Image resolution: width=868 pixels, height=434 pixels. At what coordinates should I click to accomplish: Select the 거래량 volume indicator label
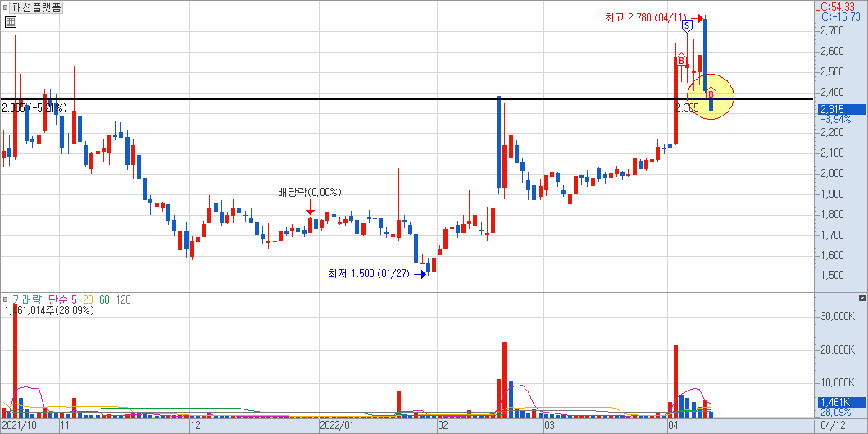point(26,300)
